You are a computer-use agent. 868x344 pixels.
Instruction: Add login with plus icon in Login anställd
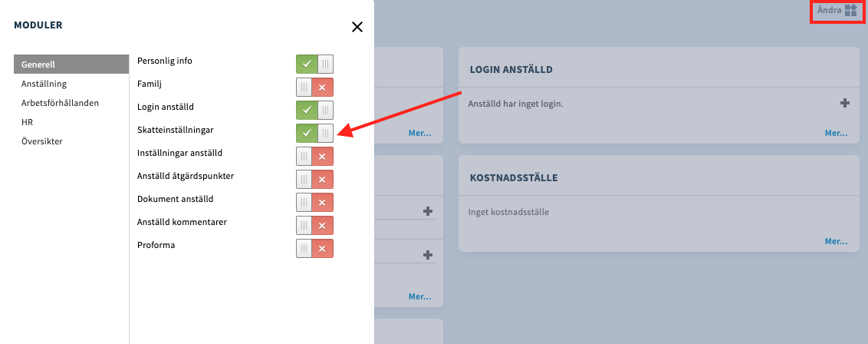coord(845,103)
